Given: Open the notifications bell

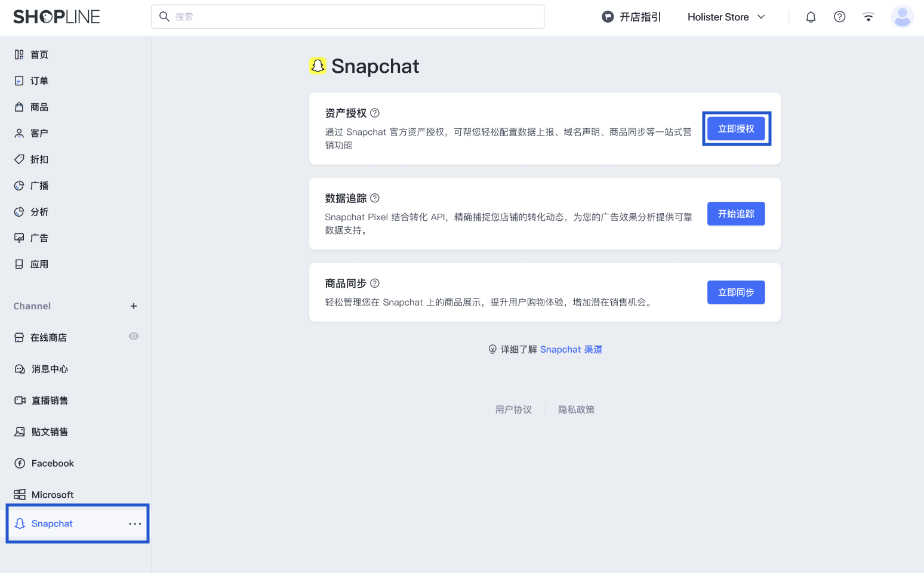Looking at the screenshot, I should click(x=811, y=17).
